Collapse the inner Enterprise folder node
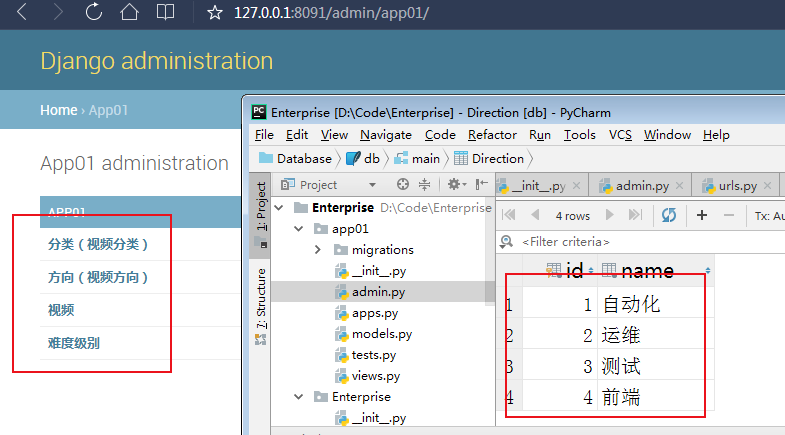The height and width of the screenshot is (435, 785). (x=299, y=397)
